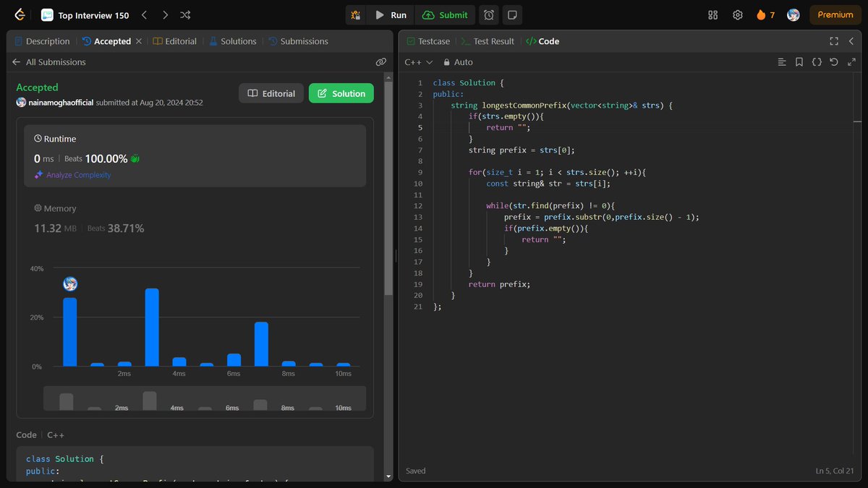The height and width of the screenshot is (488, 868).
Task: Reset code with the undo arrow icon
Action: (834, 62)
